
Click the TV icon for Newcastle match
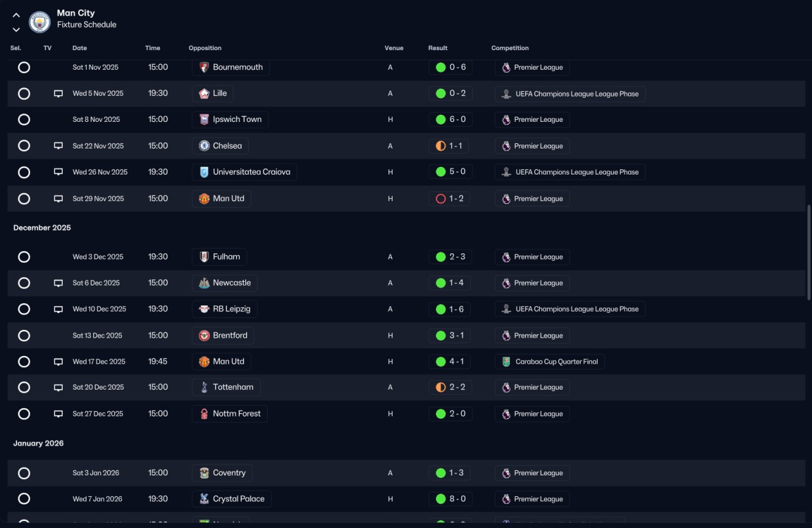pos(58,283)
